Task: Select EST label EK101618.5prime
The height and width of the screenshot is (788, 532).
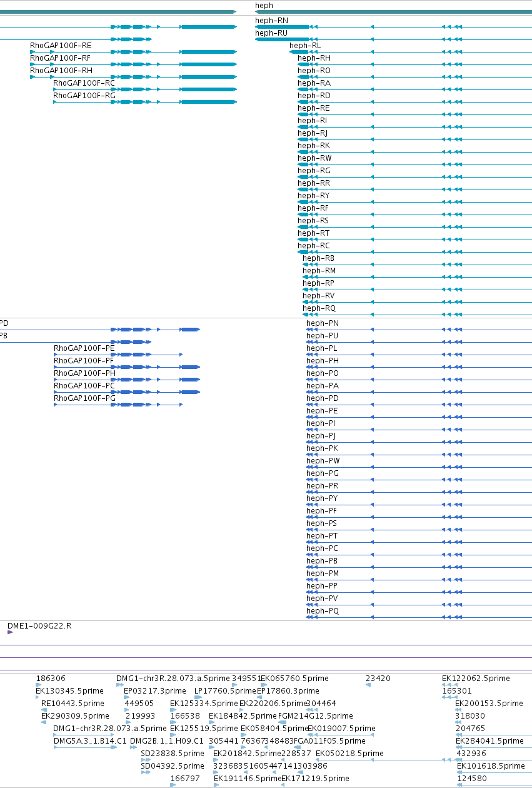Action: pos(491,766)
